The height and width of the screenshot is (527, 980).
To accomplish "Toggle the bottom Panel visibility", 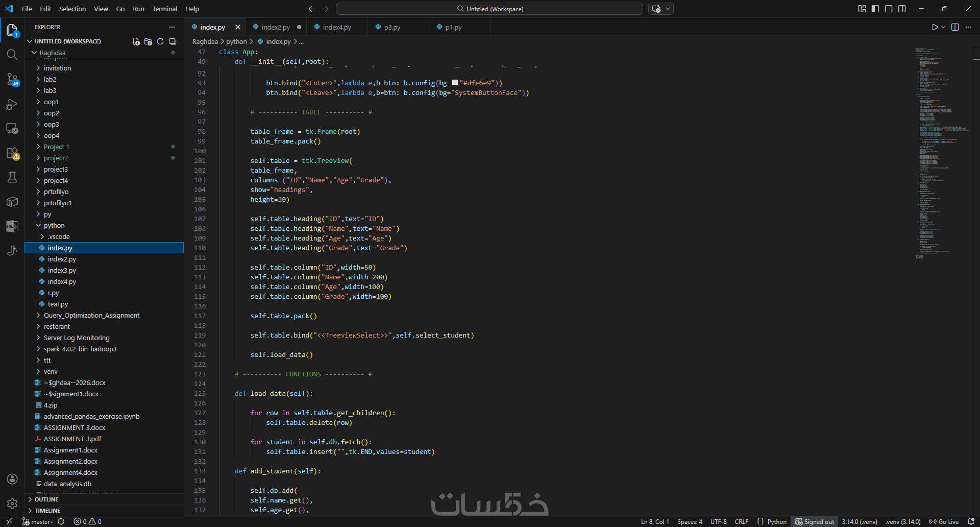I will (x=889, y=9).
